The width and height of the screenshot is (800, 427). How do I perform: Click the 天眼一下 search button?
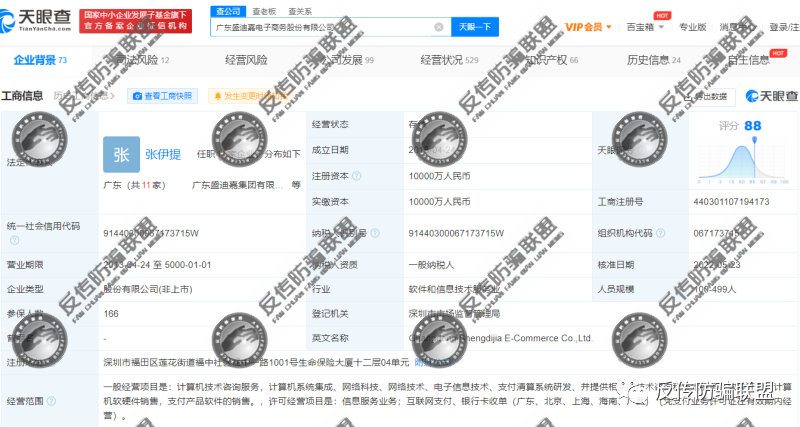(x=474, y=27)
